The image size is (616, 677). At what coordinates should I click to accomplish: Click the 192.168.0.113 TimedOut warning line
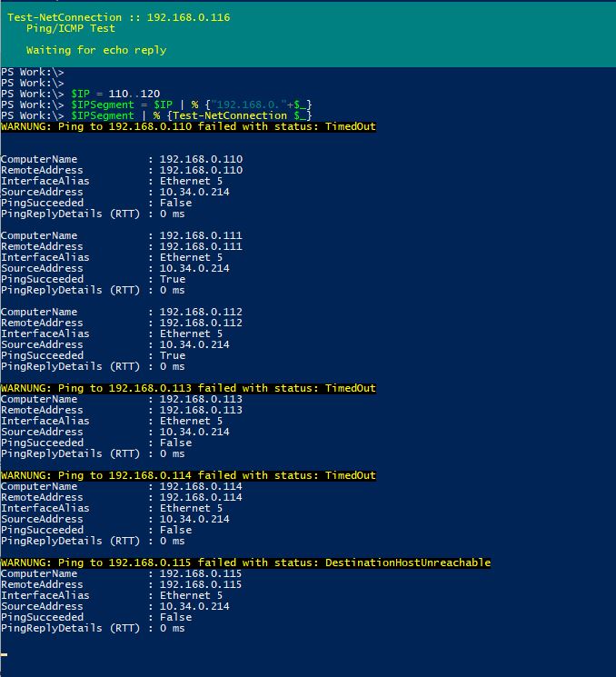point(188,388)
